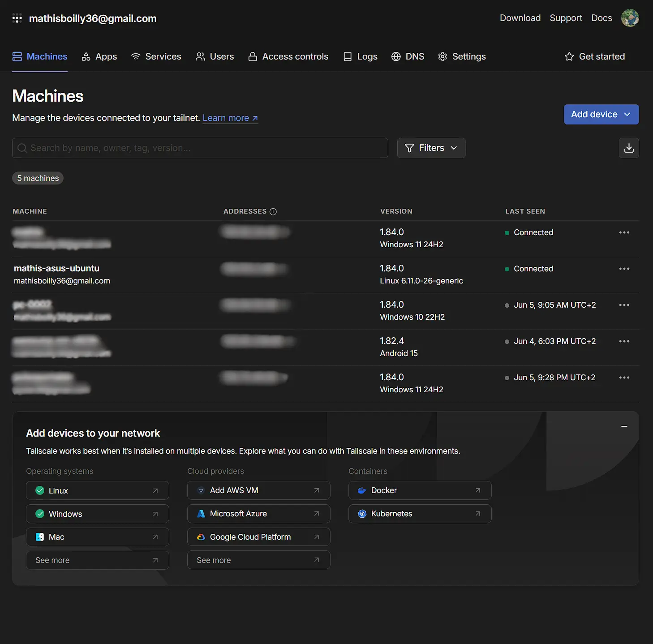The image size is (653, 644).
Task: Collapse the Add devices to your network panel
Action: (x=624, y=426)
